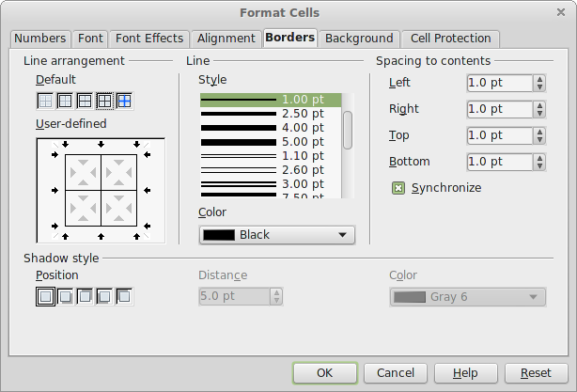Select the No Shadow position icon
Viewport: 577px width, 392px height.
(44, 297)
